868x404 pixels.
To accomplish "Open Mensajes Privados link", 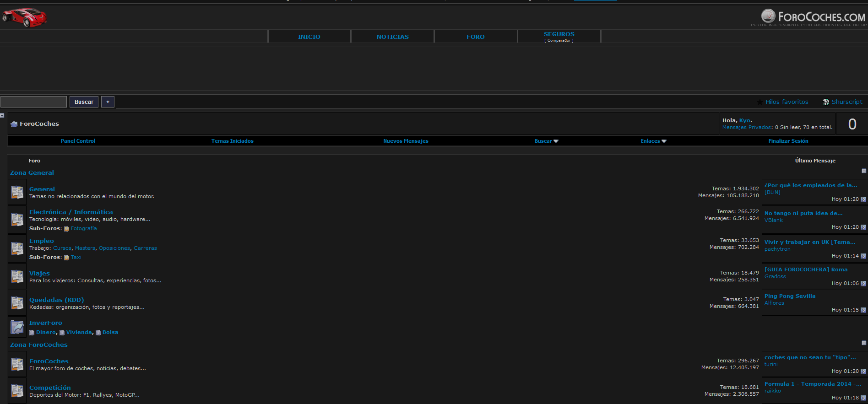I will 747,127.
